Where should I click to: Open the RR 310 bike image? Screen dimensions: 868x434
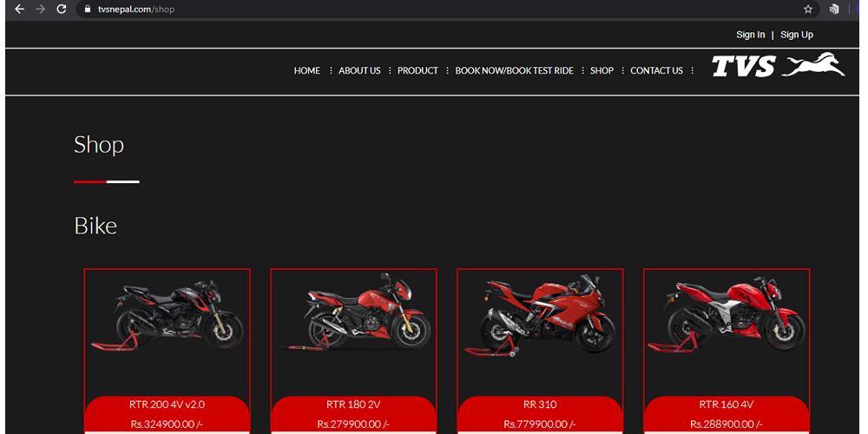(x=540, y=317)
